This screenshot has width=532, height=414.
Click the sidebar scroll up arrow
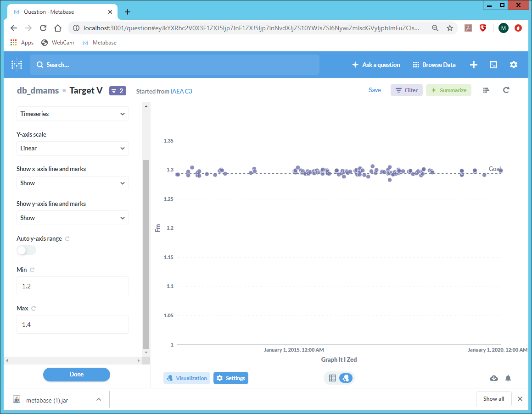146,106
